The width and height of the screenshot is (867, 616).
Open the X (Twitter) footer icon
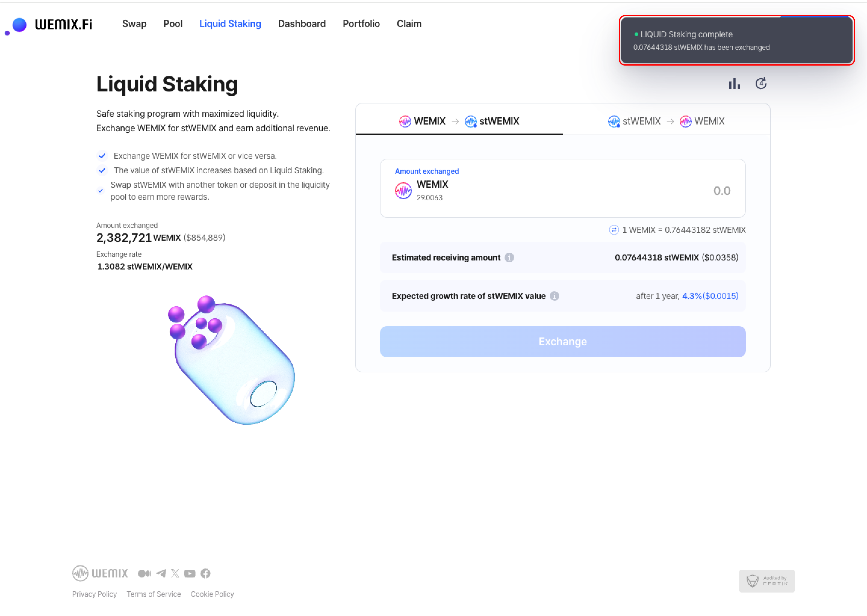coord(175,573)
